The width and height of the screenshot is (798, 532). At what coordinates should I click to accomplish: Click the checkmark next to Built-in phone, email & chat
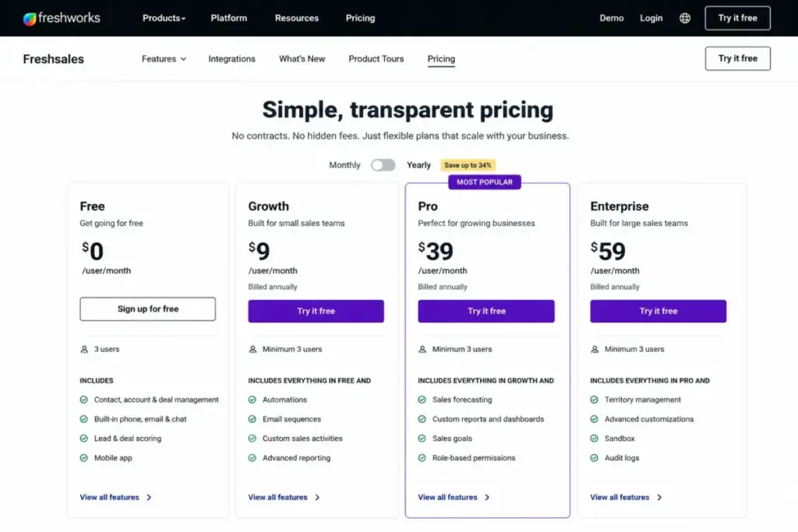pos(83,419)
